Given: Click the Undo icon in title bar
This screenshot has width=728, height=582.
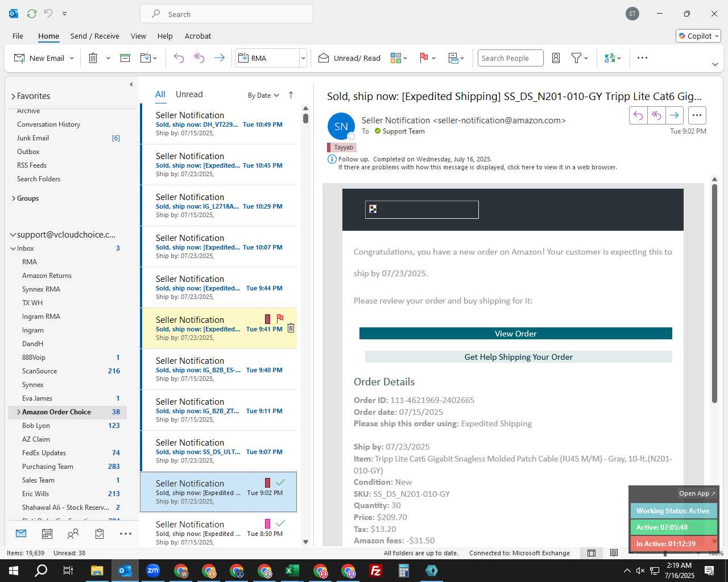Looking at the screenshot, I should [x=48, y=13].
